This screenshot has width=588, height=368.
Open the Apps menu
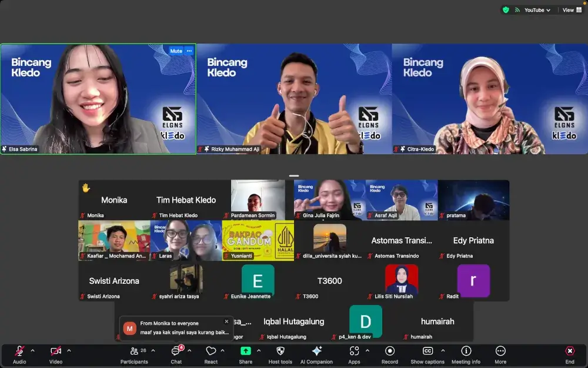click(354, 355)
